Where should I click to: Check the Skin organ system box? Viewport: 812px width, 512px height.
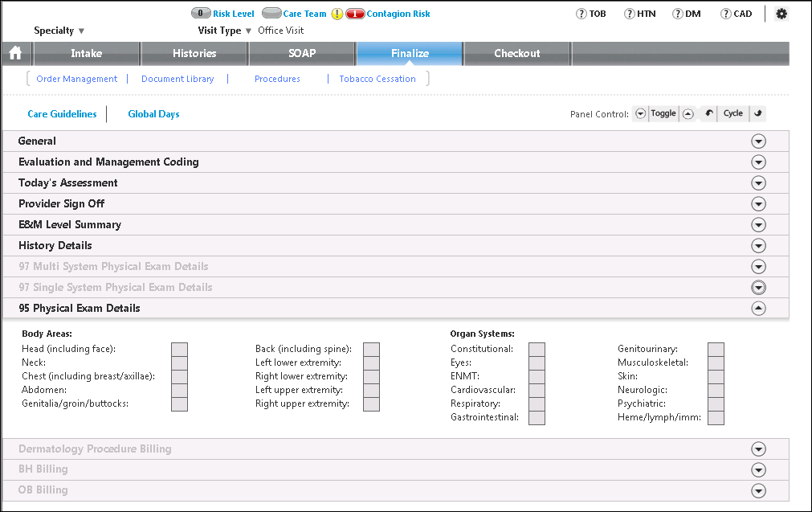pos(716,377)
